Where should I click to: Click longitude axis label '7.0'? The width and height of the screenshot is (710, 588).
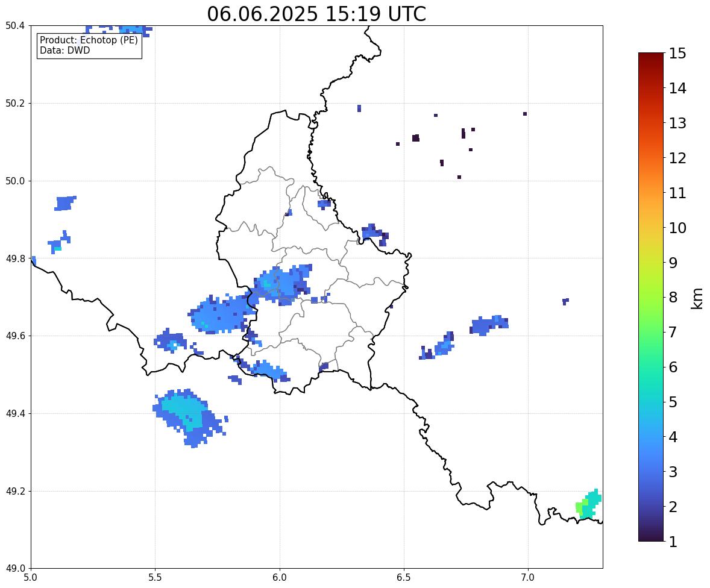pyautogui.click(x=528, y=578)
